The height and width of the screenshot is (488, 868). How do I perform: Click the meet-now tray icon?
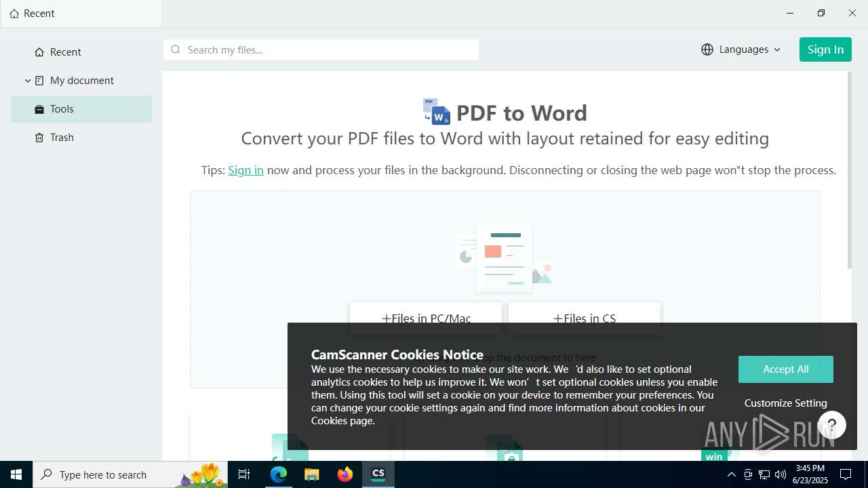748,474
